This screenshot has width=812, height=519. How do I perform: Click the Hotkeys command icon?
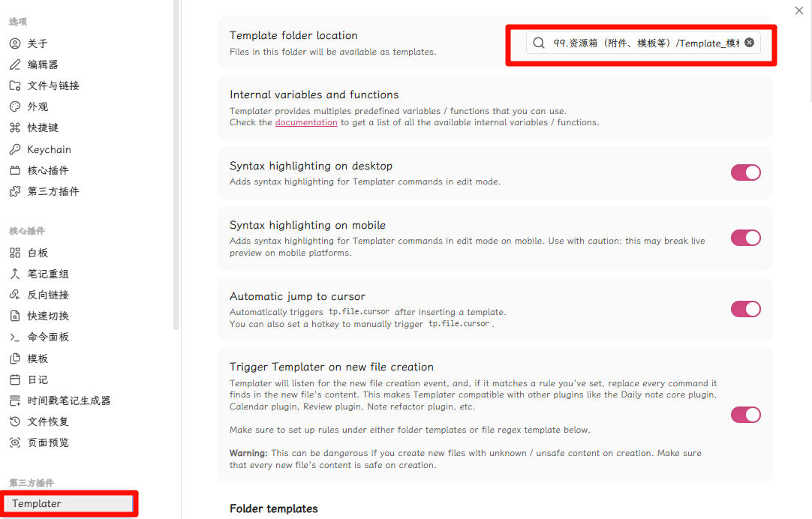(x=15, y=127)
